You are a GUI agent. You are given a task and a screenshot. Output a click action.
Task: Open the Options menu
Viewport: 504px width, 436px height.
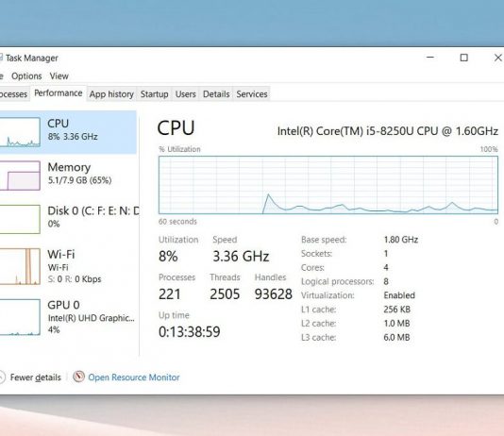tap(26, 76)
